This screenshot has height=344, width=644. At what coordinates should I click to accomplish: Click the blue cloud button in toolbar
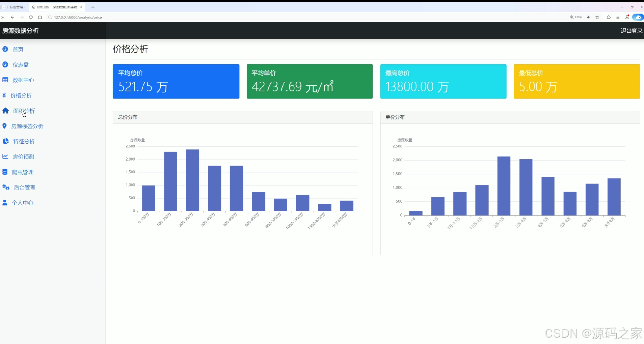638,17
